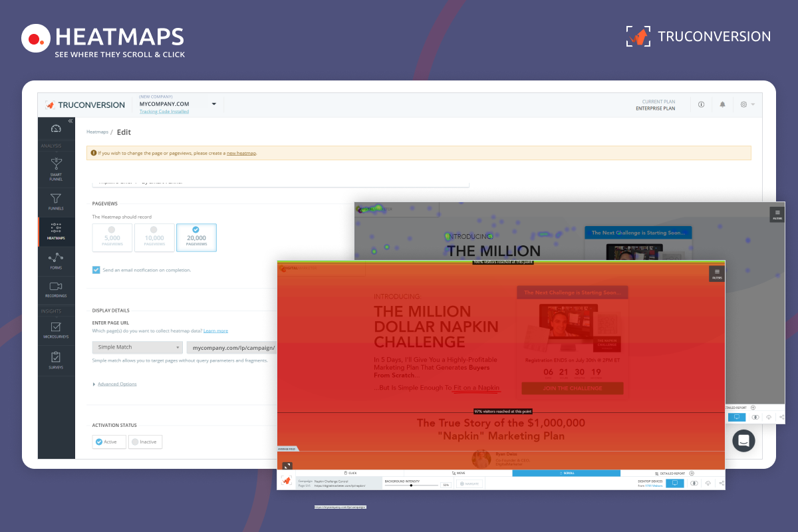Switch to the Move heatmap tab
This screenshot has width=798, height=532.
click(x=459, y=473)
